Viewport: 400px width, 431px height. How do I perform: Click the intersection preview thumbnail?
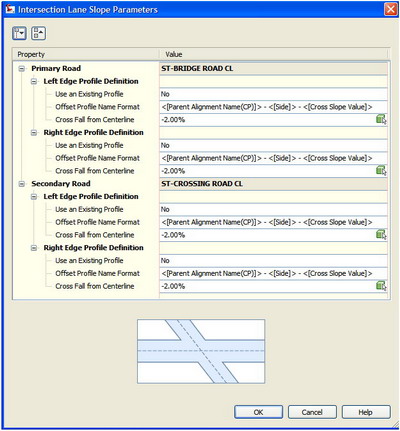tap(201, 351)
